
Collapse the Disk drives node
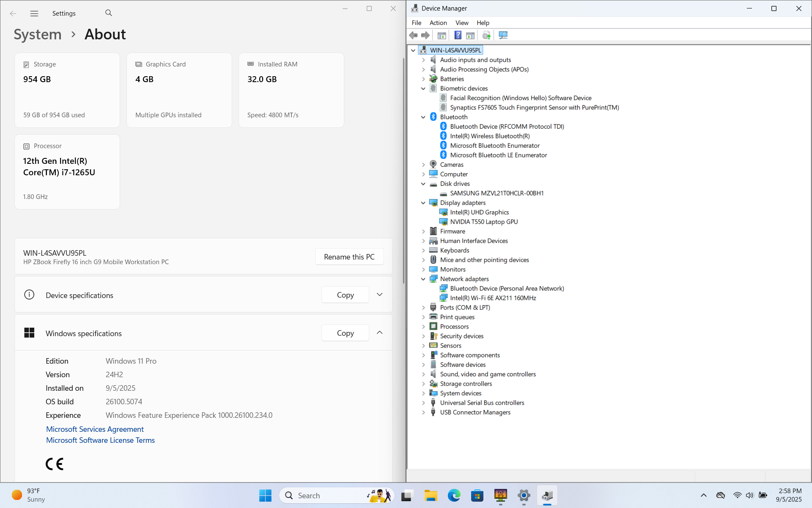tap(423, 184)
